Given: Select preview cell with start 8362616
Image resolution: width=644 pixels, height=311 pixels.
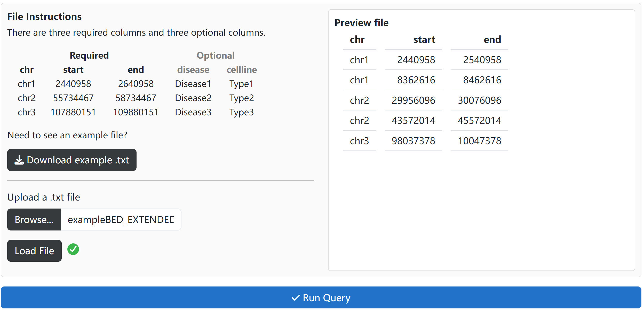Looking at the screenshot, I should pyautogui.click(x=416, y=80).
